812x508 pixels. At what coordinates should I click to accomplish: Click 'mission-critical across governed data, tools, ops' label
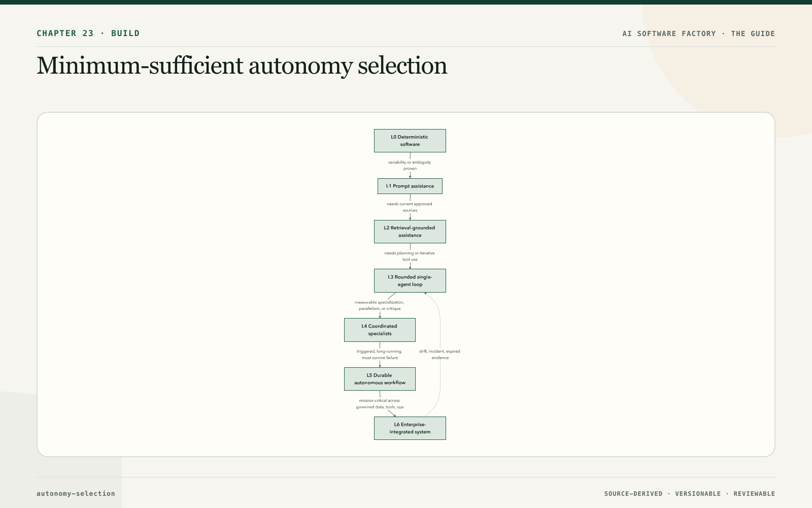tap(380, 404)
